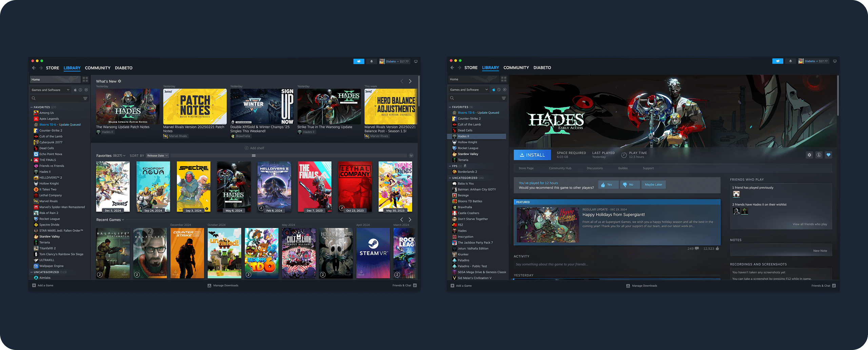Open collections grid view in right window

504,79
